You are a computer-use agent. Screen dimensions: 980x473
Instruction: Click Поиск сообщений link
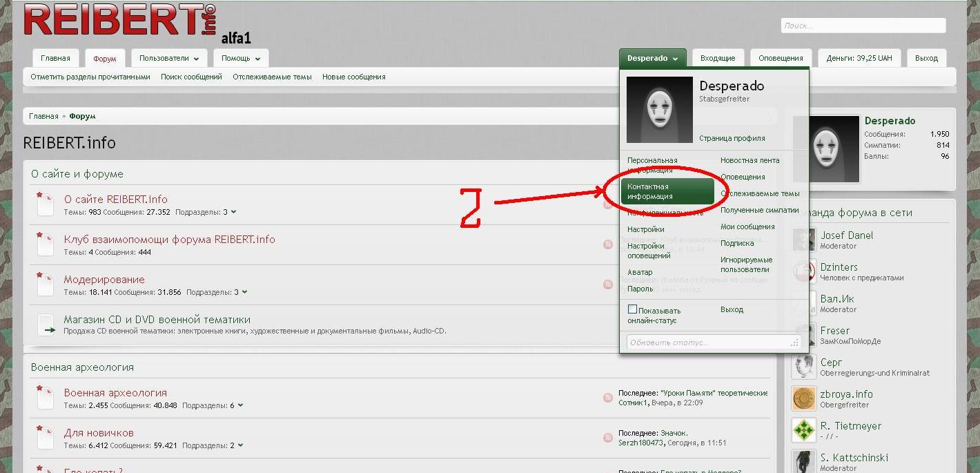(x=191, y=77)
